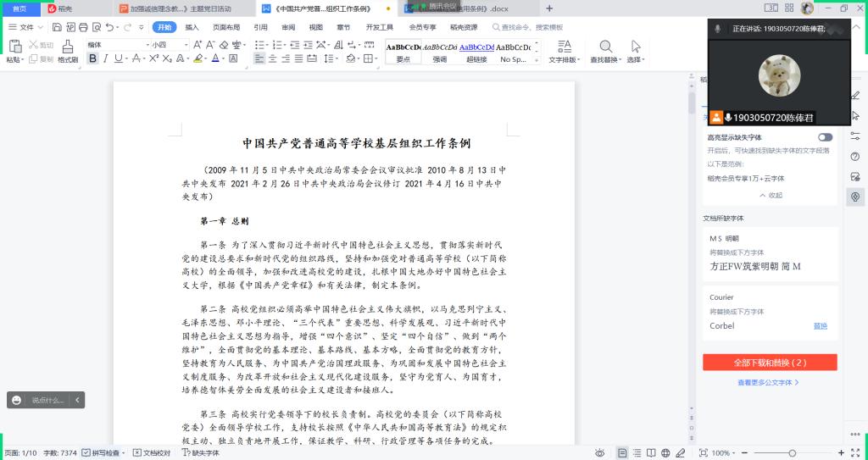
Task: Open the 查看更多公文字体 link
Action: point(768,383)
